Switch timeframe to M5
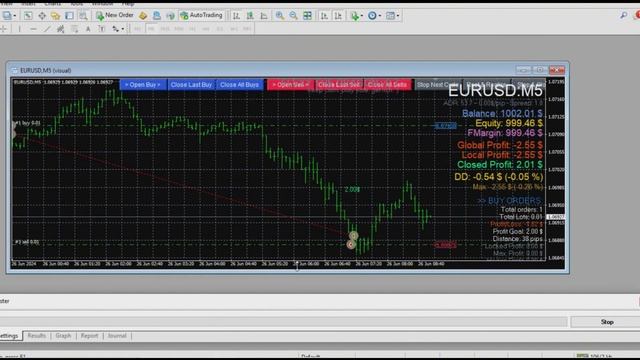Screen dimensions: 640x360 (151, 29)
